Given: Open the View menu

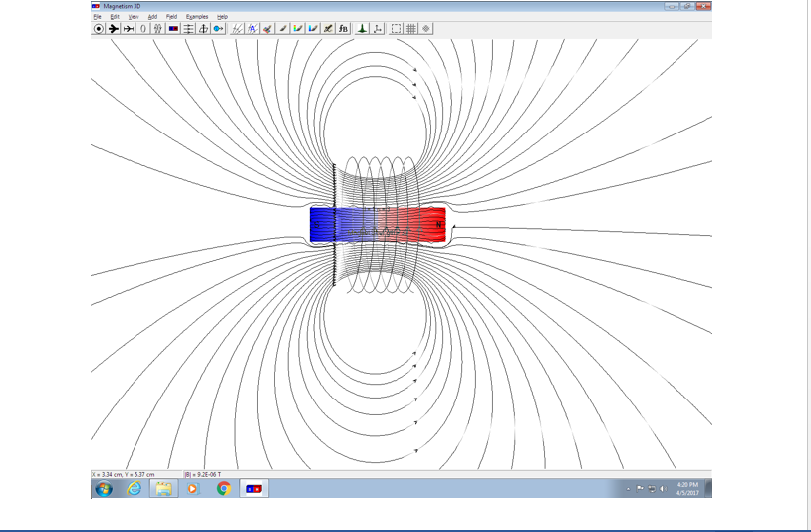Looking at the screenshot, I should pos(133,17).
